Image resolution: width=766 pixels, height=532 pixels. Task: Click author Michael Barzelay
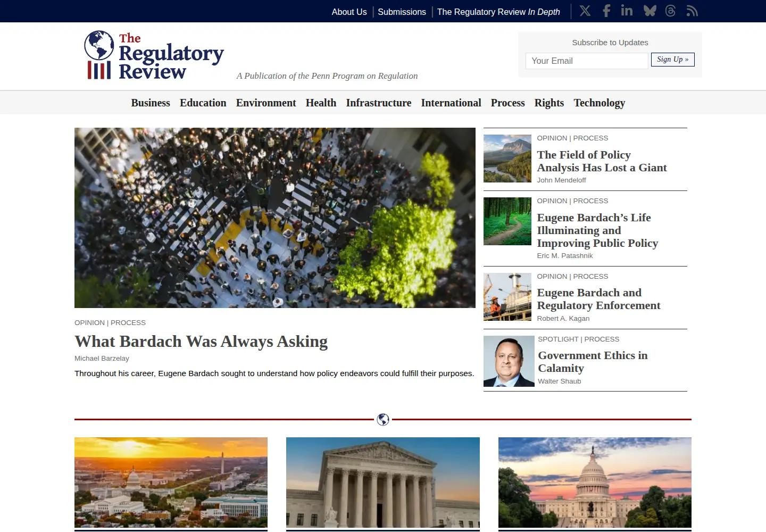pos(102,359)
